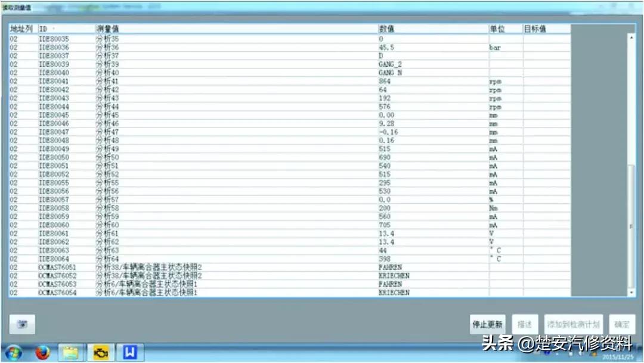This screenshot has height=363, width=644.
Task: Select row IDE80056 value 530 mA
Action: pyautogui.click(x=290, y=191)
